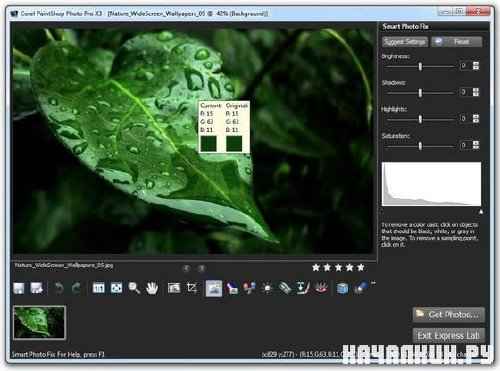Screen dimensions: 500x371
Task: Click the fit-to-window view icon
Action: (116, 288)
